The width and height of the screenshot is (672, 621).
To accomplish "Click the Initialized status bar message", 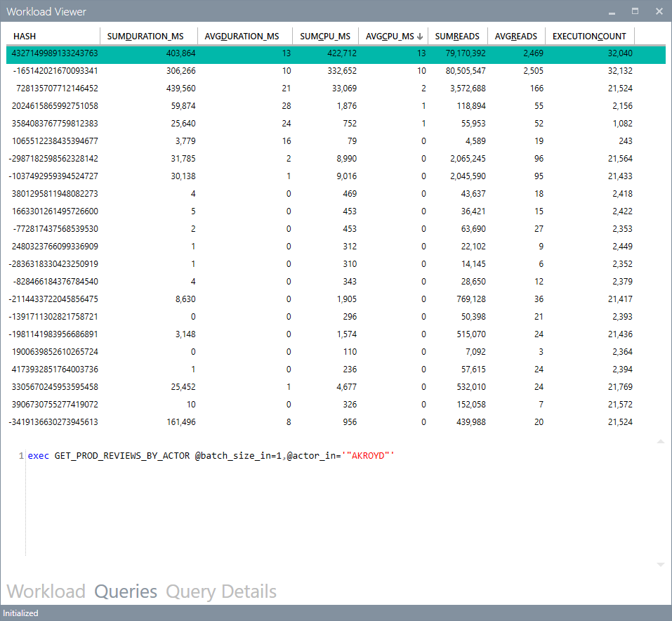I will point(20,613).
